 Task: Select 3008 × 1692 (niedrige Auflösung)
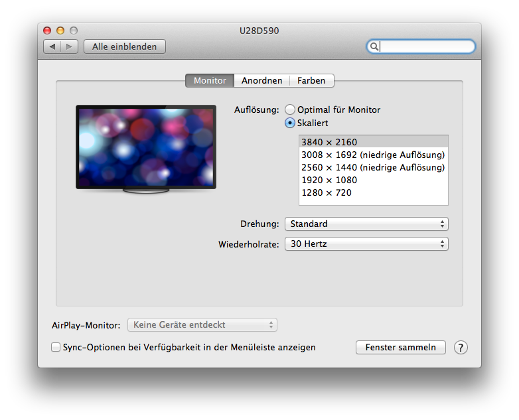coord(374,155)
